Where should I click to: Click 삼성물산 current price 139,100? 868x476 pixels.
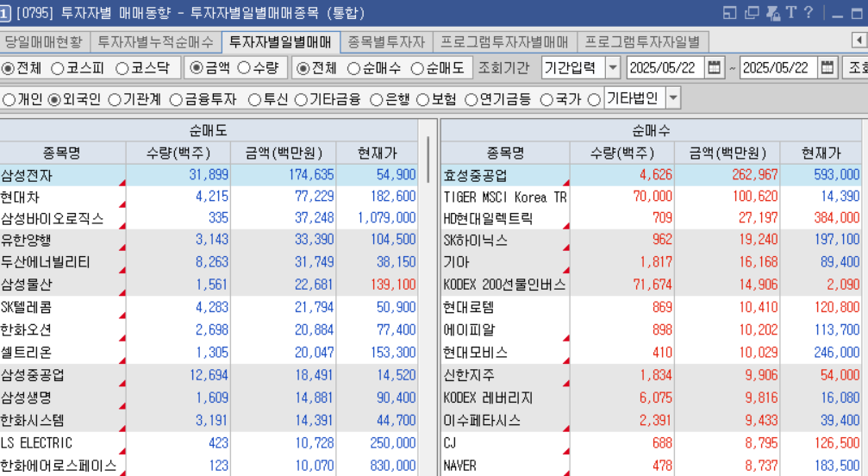tap(393, 285)
